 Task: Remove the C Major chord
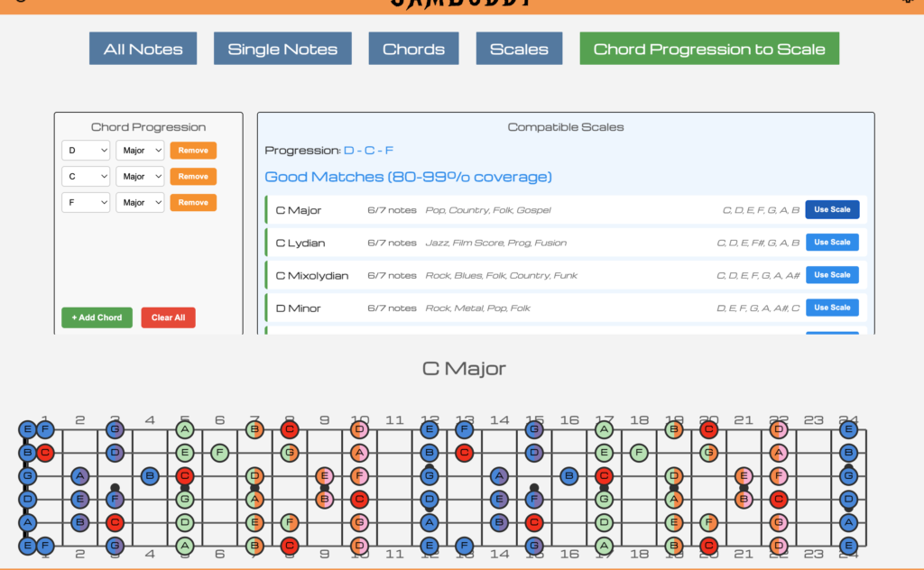tap(193, 176)
